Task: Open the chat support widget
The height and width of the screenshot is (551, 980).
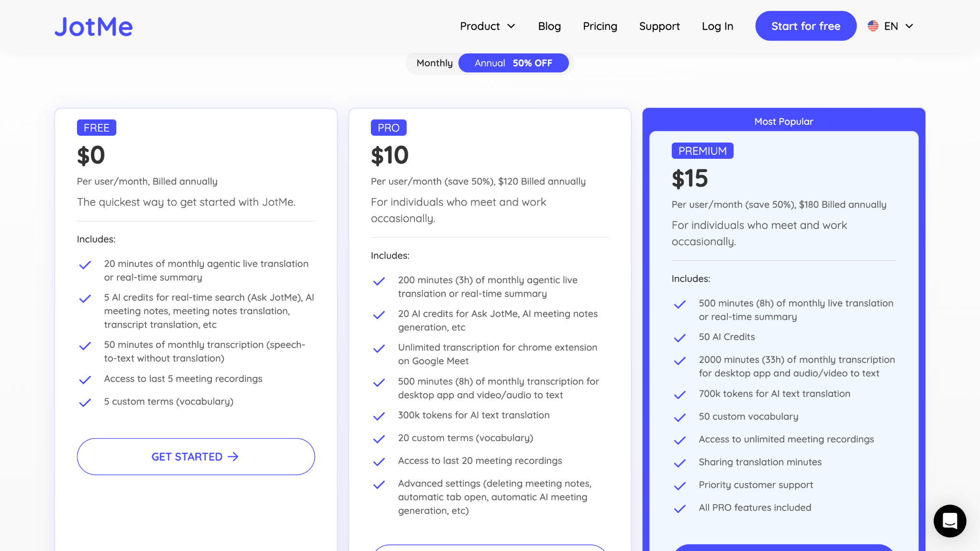Action: click(949, 521)
